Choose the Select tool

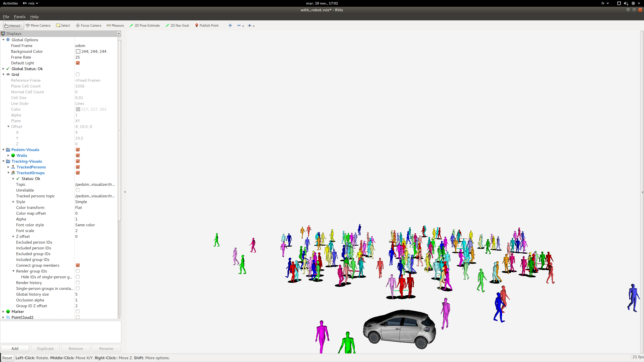(x=63, y=25)
